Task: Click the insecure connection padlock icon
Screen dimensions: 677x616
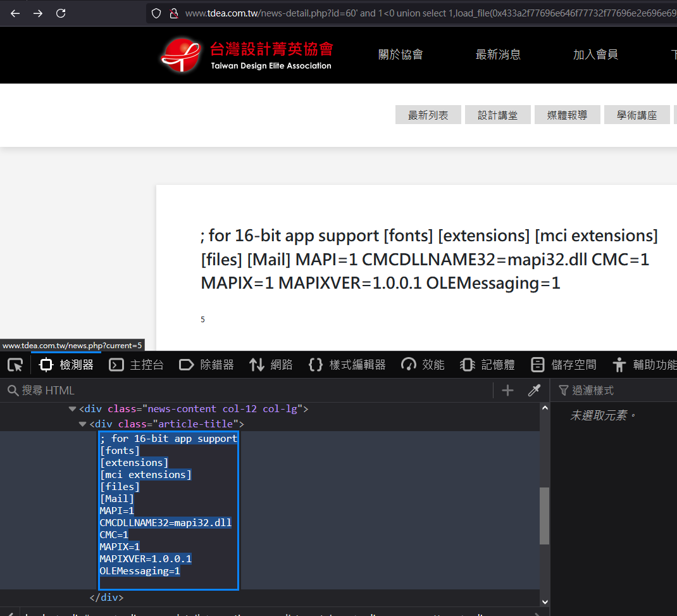Action: pyautogui.click(x=174, y=13)
